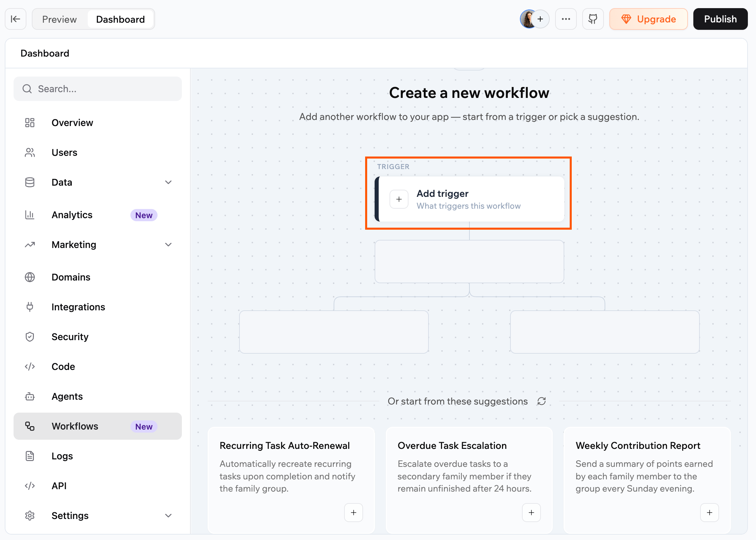Viewport: 756px width, 540px height.
Task: Open Overview in the sidebar
Action: point(98,123)
